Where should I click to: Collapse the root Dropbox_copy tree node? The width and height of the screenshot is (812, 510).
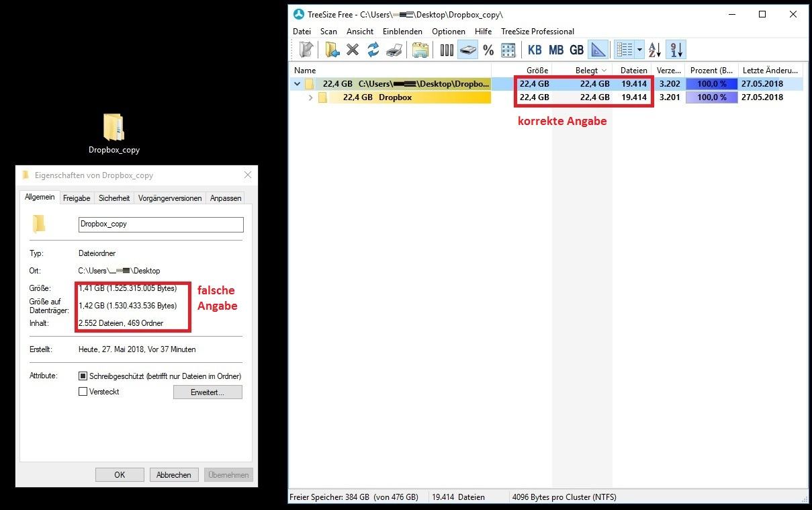click(x=297, y=84)
